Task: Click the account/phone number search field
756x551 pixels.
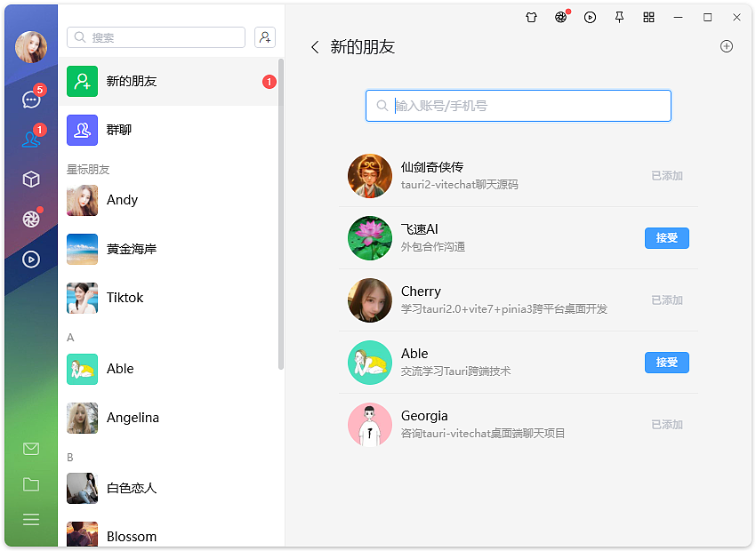Action: 519,105
